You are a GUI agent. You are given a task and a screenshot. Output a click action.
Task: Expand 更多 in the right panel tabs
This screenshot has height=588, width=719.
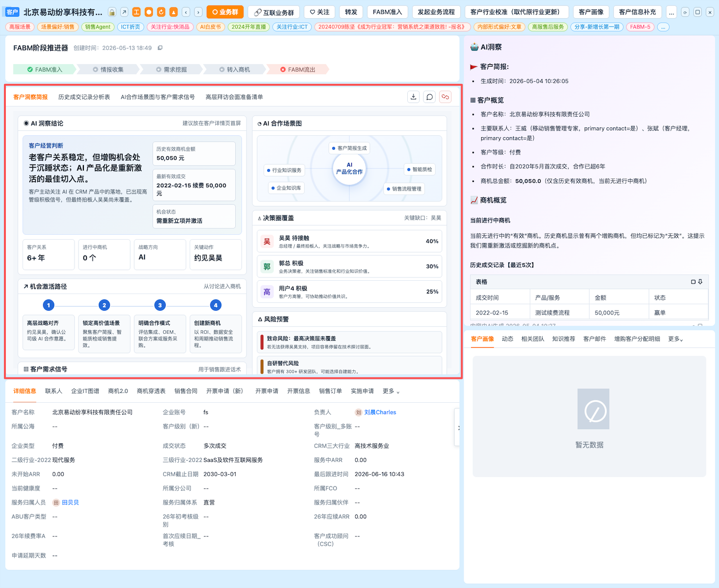pos(675,339)
